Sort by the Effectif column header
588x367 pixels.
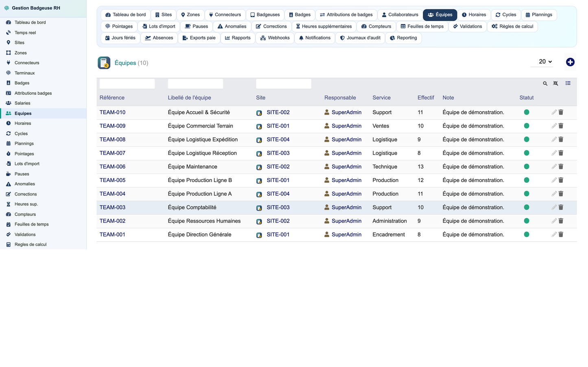pyautogui.click(x=426, y=98)
